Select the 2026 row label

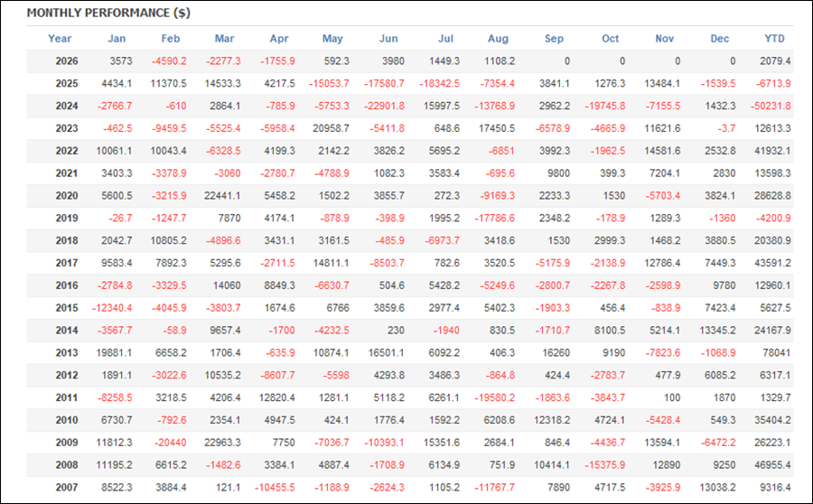point(67,61)
